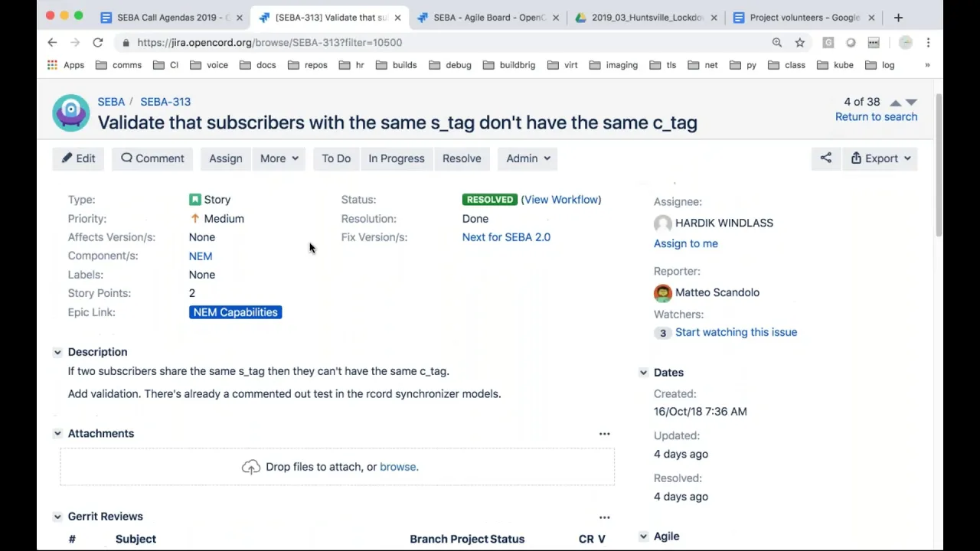Open the Admin dropdown menu
Image resolution: width=980 pixels, height=551 pixels.
point(528,158)
